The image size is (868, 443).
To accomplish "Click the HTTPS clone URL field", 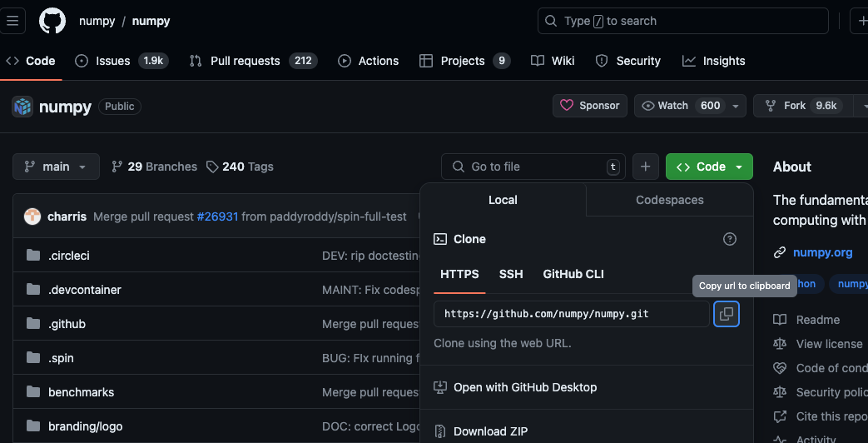I will [571, 314].
